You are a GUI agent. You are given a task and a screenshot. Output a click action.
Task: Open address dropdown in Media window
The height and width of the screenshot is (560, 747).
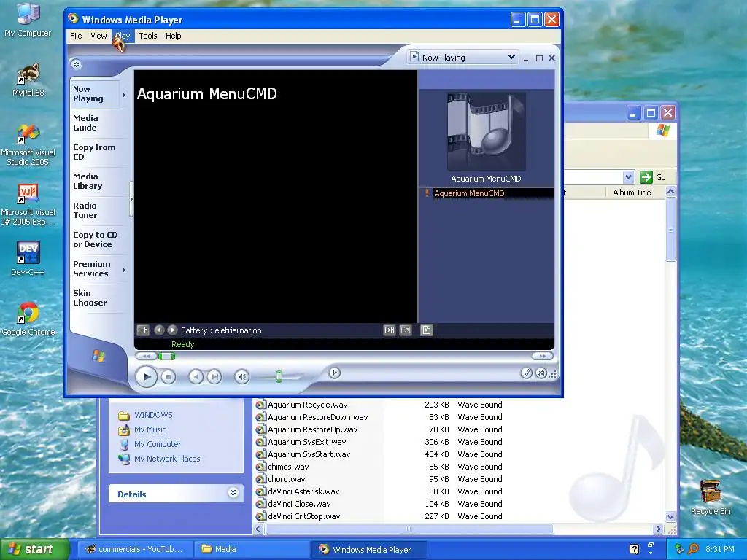[x=628, y=177]
